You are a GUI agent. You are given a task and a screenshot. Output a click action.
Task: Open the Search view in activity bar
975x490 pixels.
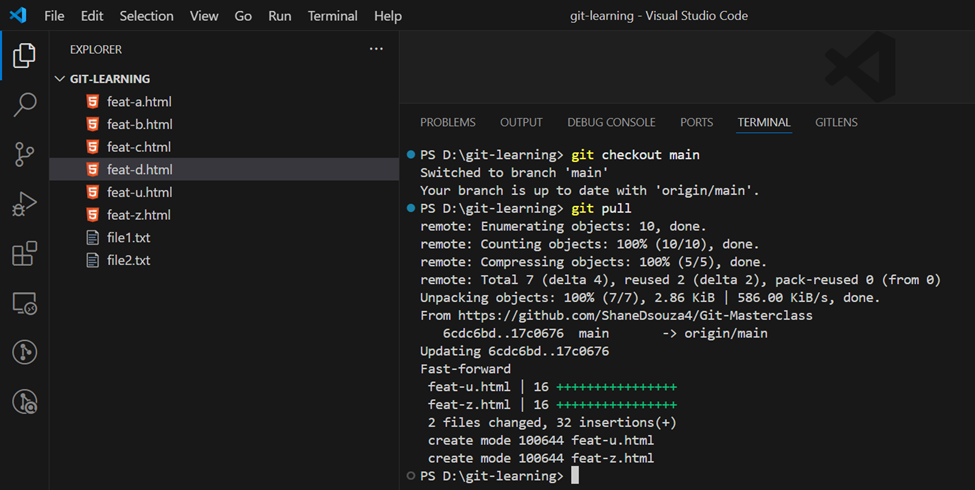pyautogui.click(x=24, y=104)
